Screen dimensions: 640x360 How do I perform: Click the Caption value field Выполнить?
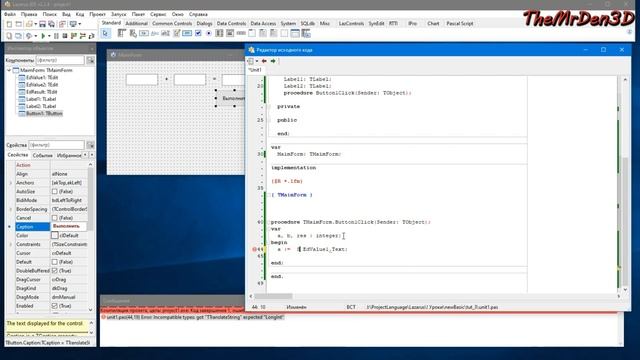pos(69,227)
